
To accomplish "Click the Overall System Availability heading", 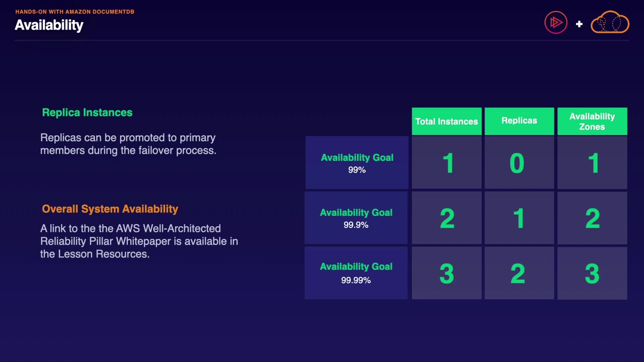I will (110, 209).
